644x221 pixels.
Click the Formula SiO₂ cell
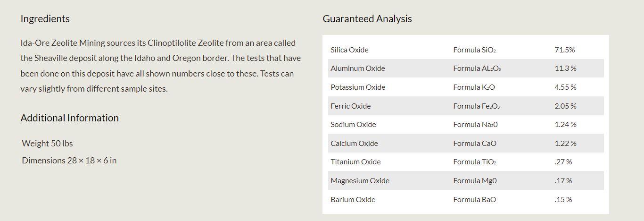tap(474, 50)
